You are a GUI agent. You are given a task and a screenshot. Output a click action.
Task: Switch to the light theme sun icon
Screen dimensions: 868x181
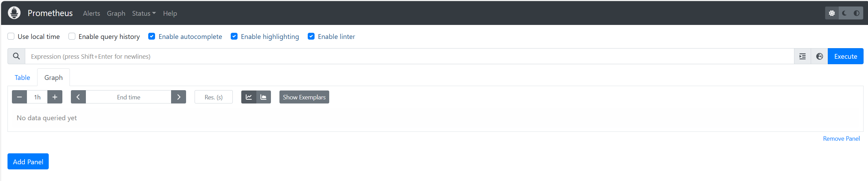point(832,13)
